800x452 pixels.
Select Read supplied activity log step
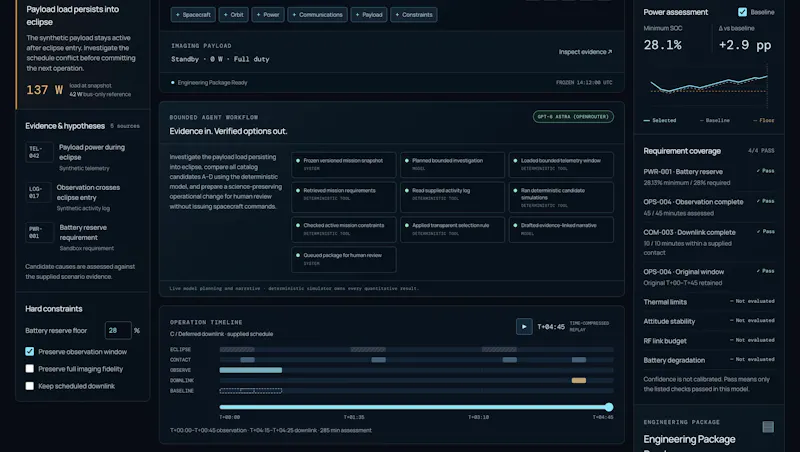tap(452, 197)
